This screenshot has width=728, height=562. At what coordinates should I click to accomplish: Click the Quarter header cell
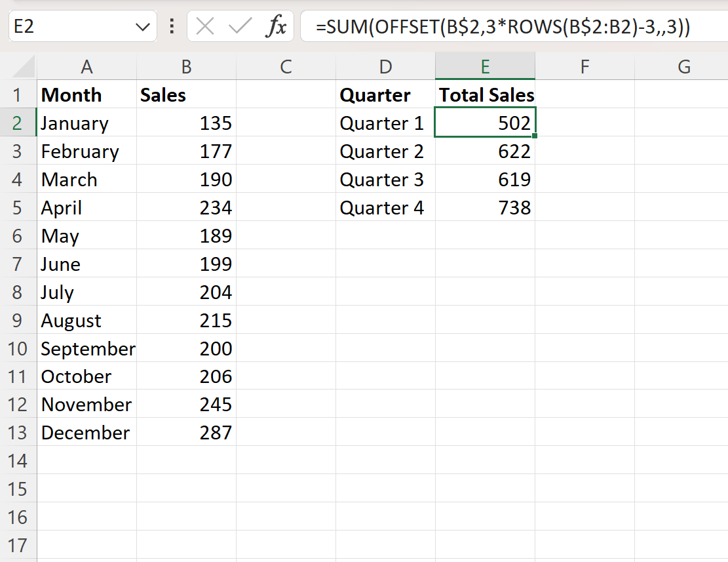pyautogui.click(x=385, y=94)
